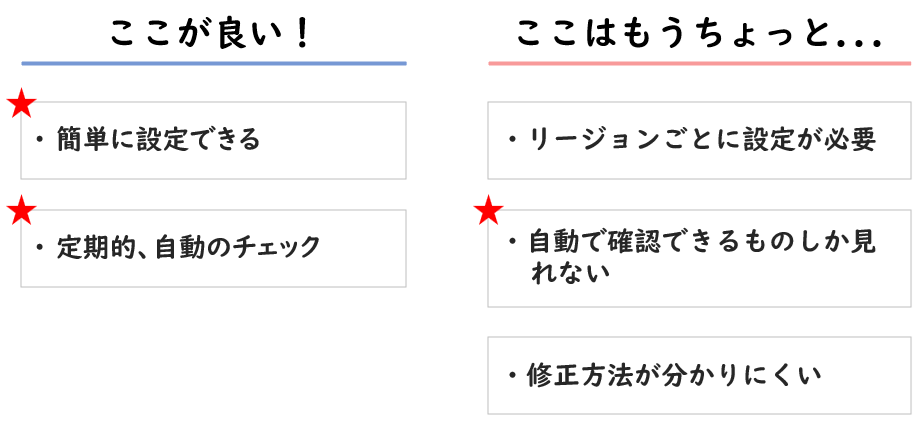Select the pink underline below ここはもうちょっと...
This screenshot has width=923, height=424.
[x=699, y=63]
